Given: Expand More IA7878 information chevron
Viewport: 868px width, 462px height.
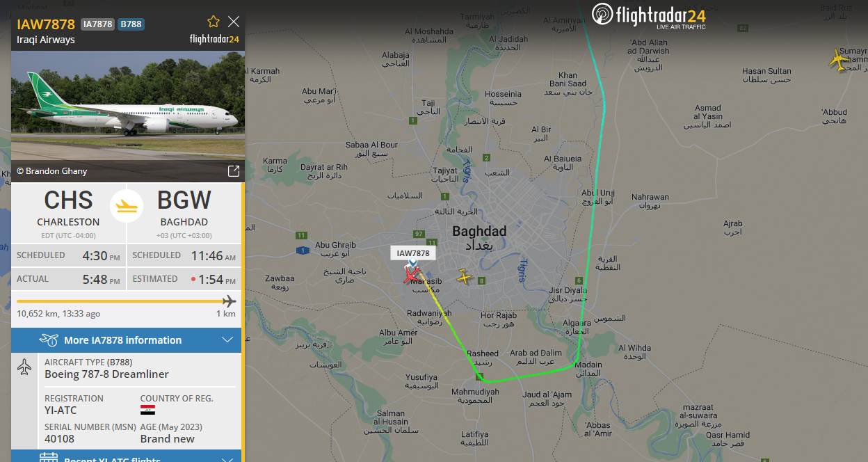Looking at the screenshot, I should click(227, 340).
